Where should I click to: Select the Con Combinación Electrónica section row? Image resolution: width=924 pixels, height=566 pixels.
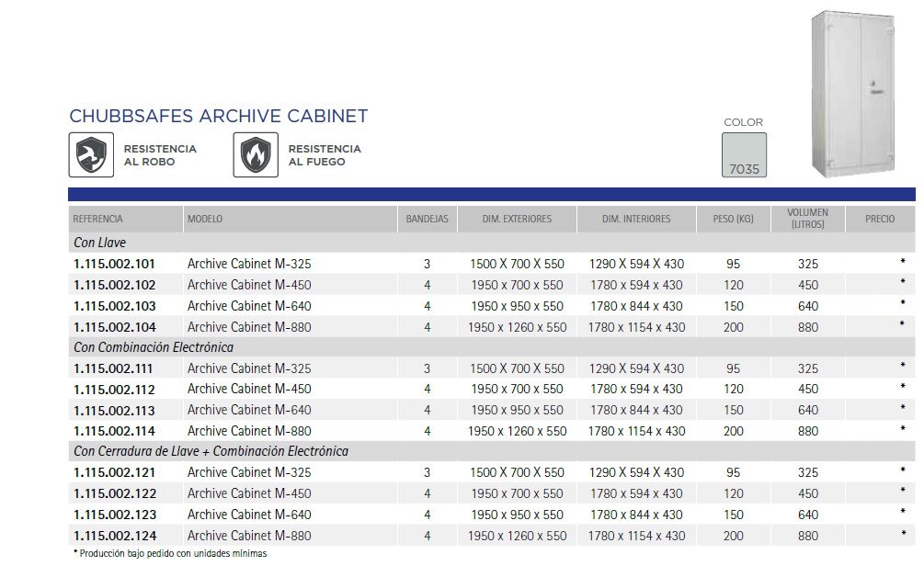154,347
